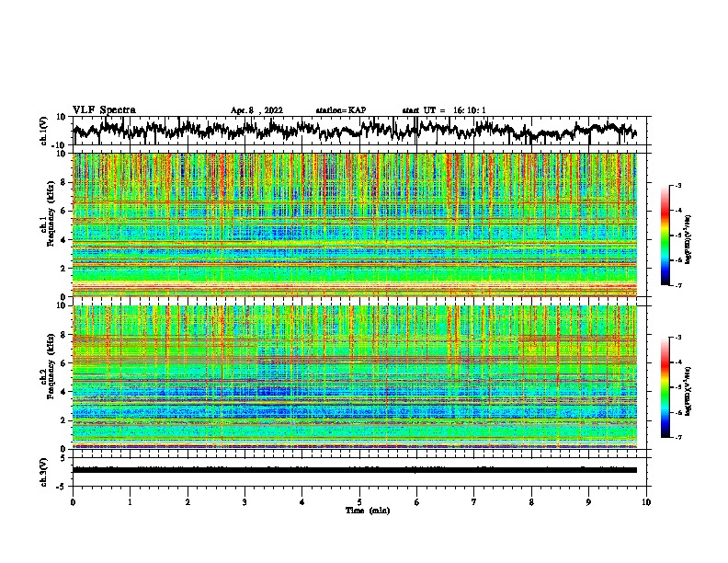This screenshot has height=563, width=728.
Task: Click the ch.1 spectrogram color scale bar
Action: coord(665,236)
